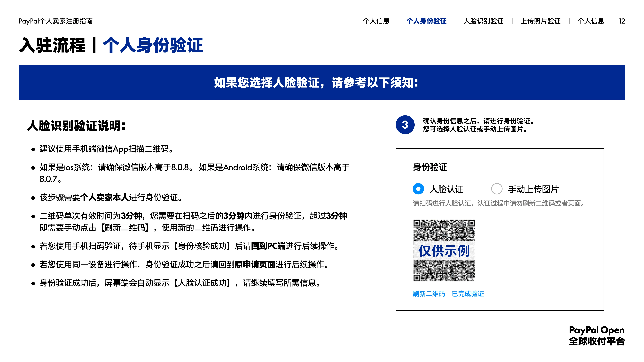This screenshot has width=644, height=362.
Task: Switch to the 上传照片验证 tab
Action: (541, 21)
